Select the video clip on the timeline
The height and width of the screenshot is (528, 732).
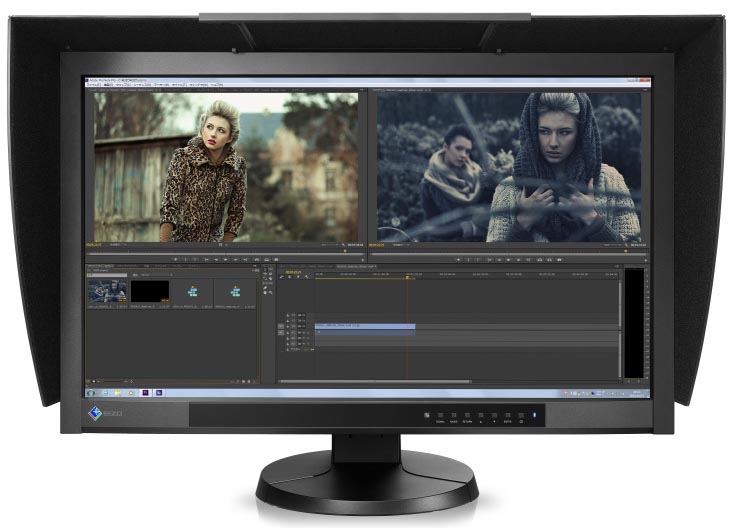[x=365, y=326]
